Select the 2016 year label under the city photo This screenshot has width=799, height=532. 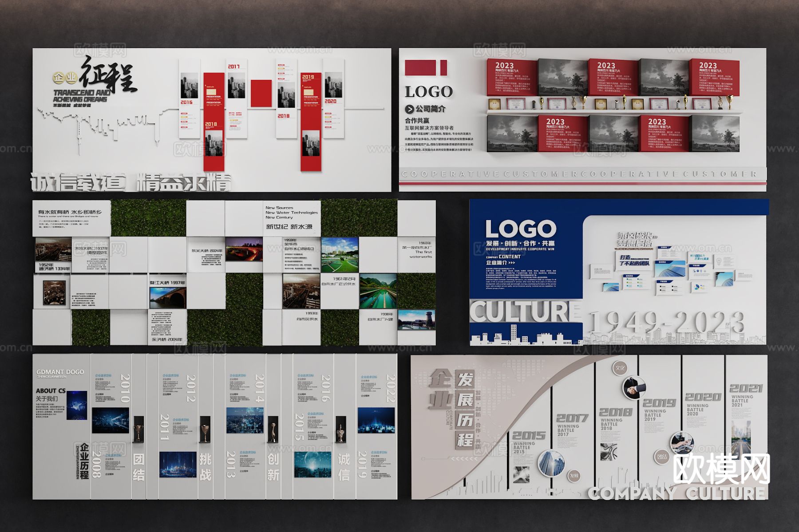coord(186,102)
